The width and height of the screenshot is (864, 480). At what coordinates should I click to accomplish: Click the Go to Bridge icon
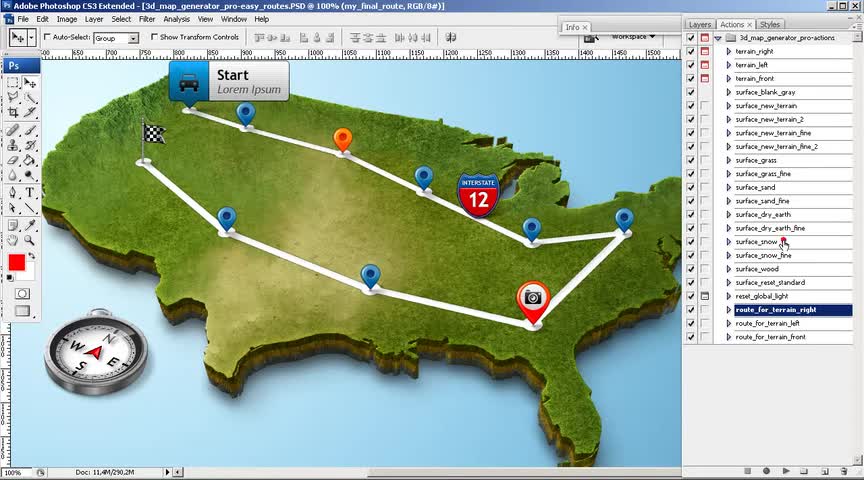click(591, 39)
